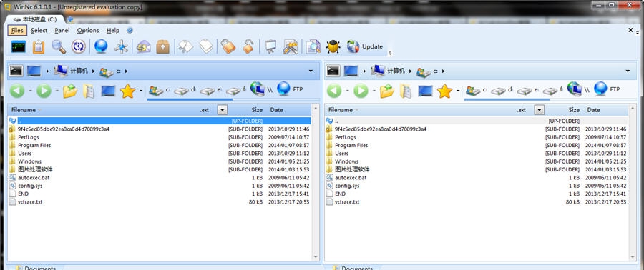Open the Options menu
Viewport: 644px width, 270px height.
tap(88, 30)
